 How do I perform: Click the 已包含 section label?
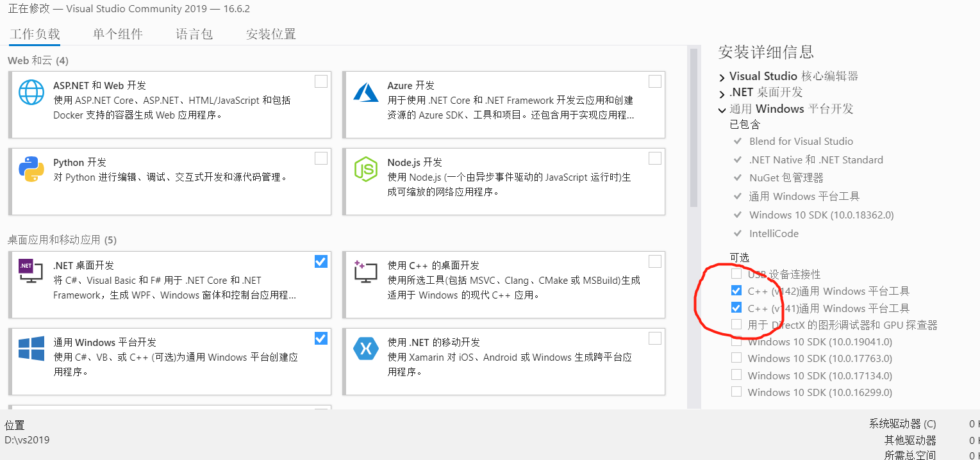click(x=745, y=124)
